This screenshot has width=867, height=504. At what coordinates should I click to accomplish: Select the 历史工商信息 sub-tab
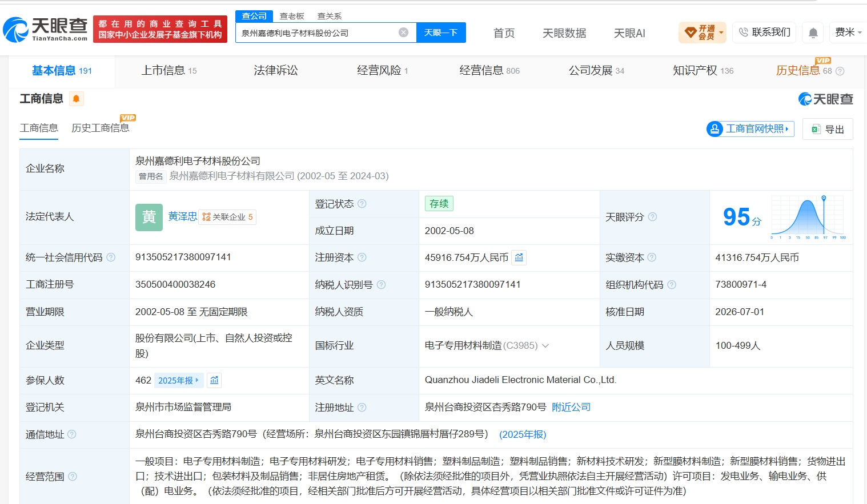[100, 128]
